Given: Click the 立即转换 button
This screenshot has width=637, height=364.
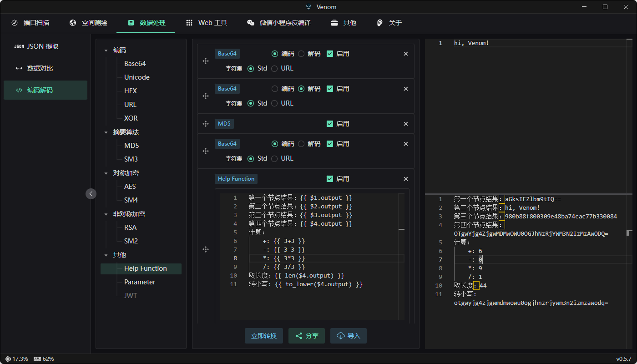Looking at the screenshot, I should tap(264, 336).
